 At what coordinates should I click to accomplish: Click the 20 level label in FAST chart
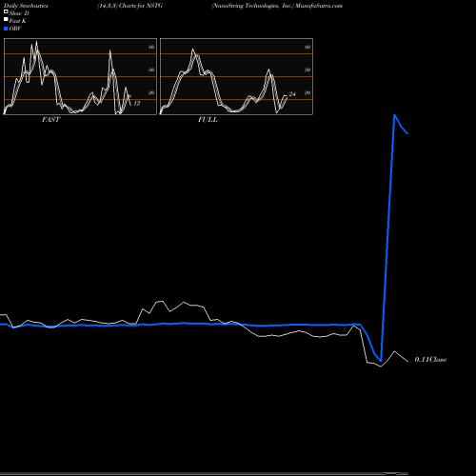[x=151, y=92]
